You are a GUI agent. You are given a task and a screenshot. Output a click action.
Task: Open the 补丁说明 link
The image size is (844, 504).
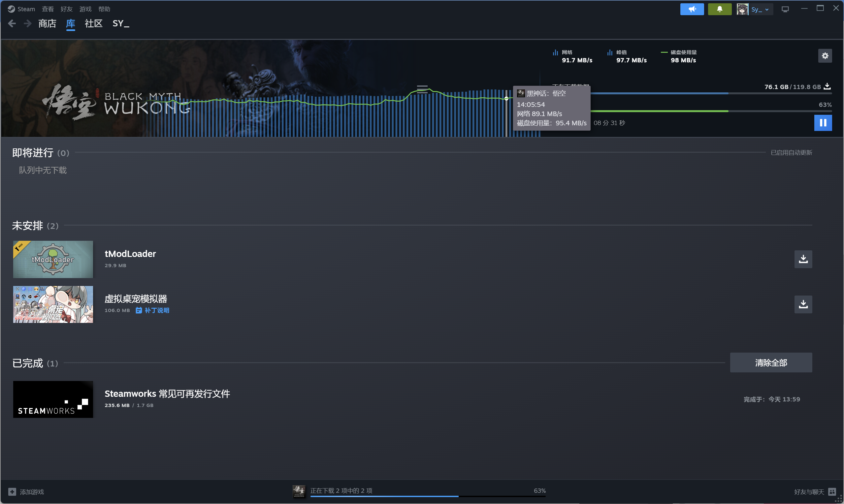click(157, 310)
